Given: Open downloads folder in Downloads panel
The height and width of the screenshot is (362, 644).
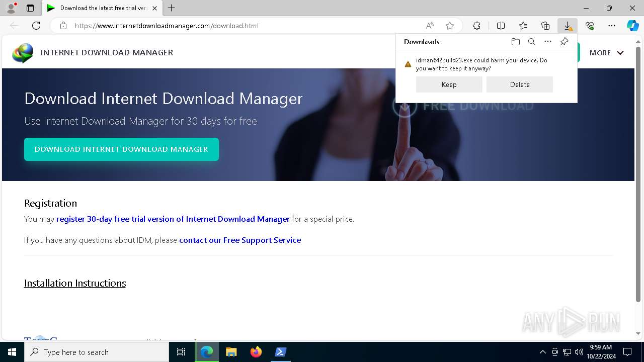Looking at the screenshot, I should (515, 42).
